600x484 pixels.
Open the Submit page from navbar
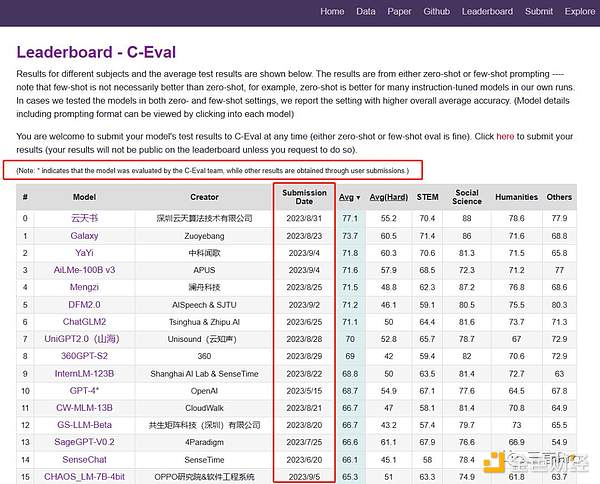click(538, 12)
